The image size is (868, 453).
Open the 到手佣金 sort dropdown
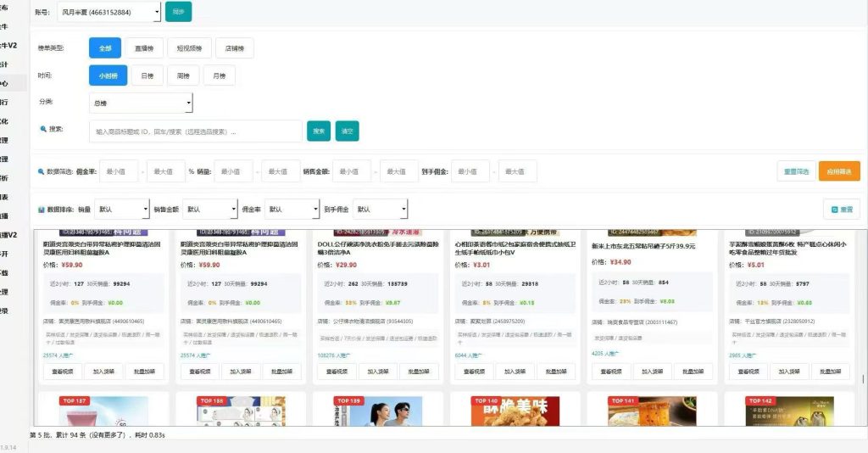pos(381,210)
